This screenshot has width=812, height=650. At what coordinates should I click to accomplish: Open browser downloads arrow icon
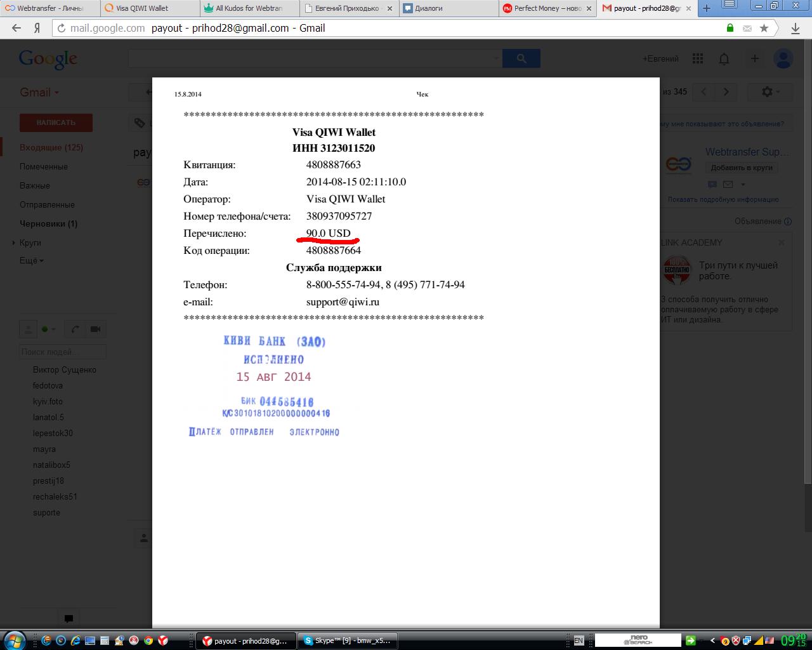pos(796,28)
